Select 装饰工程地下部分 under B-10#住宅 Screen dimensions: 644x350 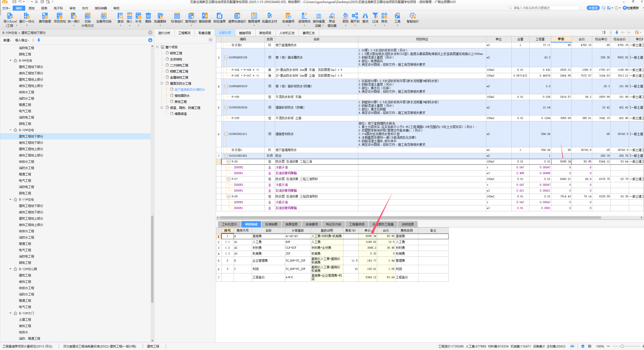click(31, 143)
